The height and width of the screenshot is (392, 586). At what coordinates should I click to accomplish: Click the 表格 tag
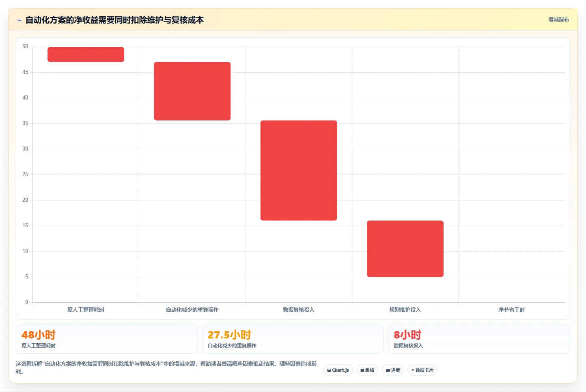pyautogui.click(x=367, y=370)
